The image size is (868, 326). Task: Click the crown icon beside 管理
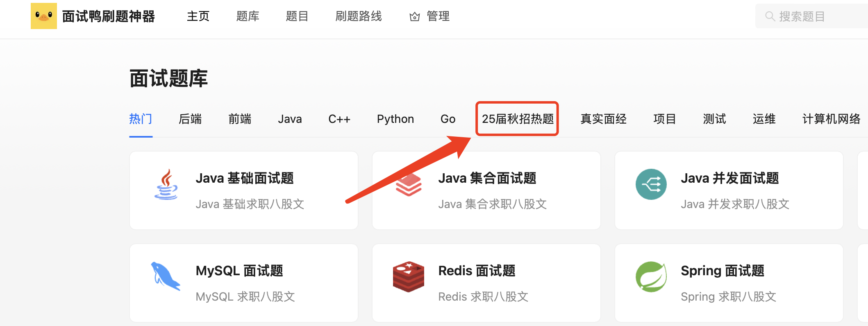click(x=415, y=16)
